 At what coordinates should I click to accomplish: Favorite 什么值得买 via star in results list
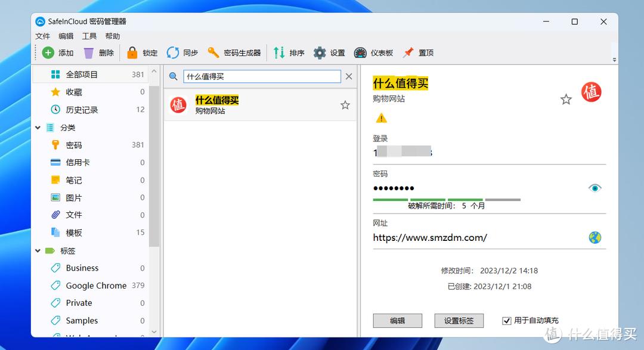(345, 106)
